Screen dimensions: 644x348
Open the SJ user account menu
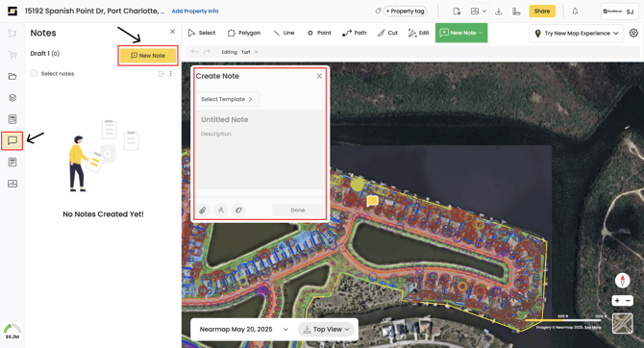(619, 12)
